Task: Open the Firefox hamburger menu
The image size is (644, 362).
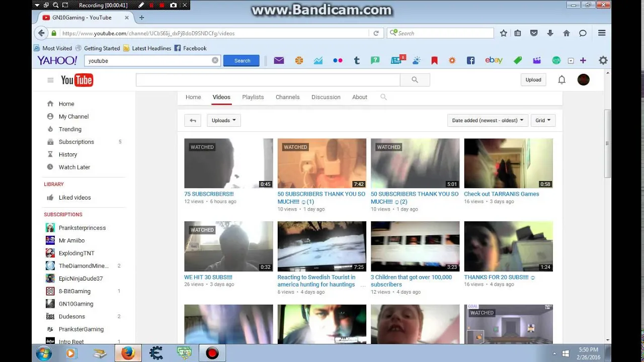Action: pos(602,33)
